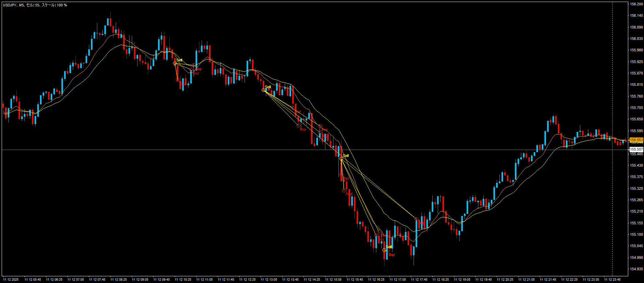The height and width of the screenshot is (283, 644).
Task: Click the 11 12 13:05 time axis label
Action: coord(269,279)
